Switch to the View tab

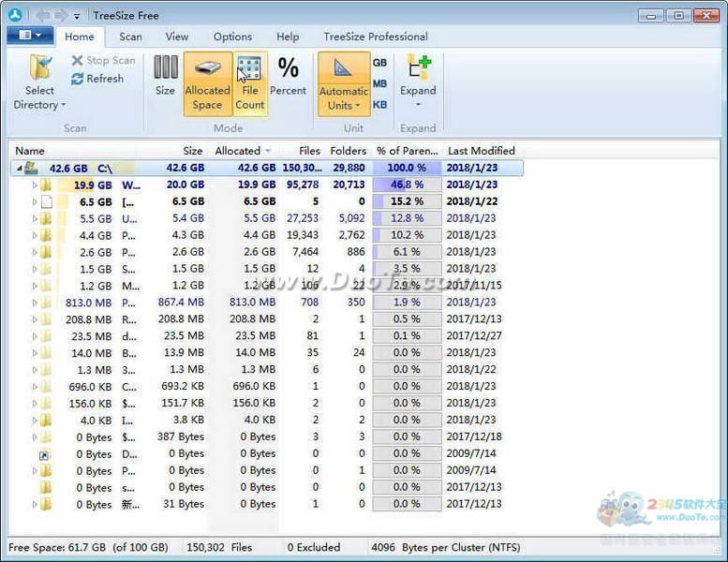[177, 37]
